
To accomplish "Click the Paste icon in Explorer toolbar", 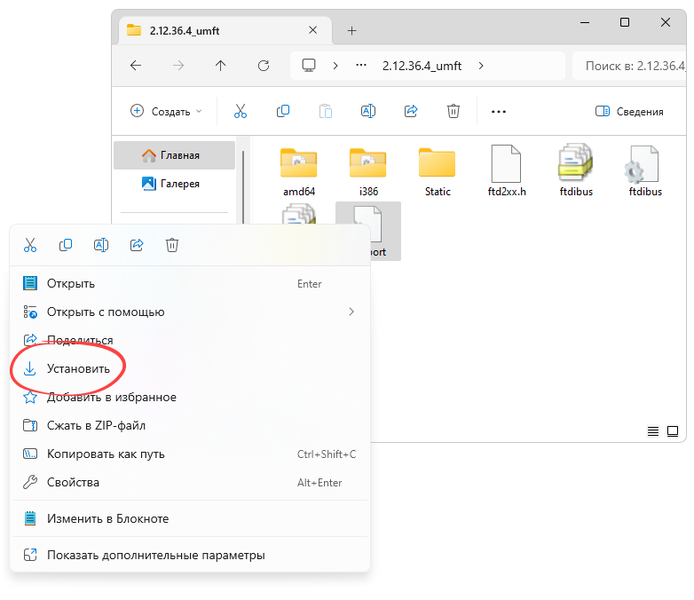I will tap(325, 111).
